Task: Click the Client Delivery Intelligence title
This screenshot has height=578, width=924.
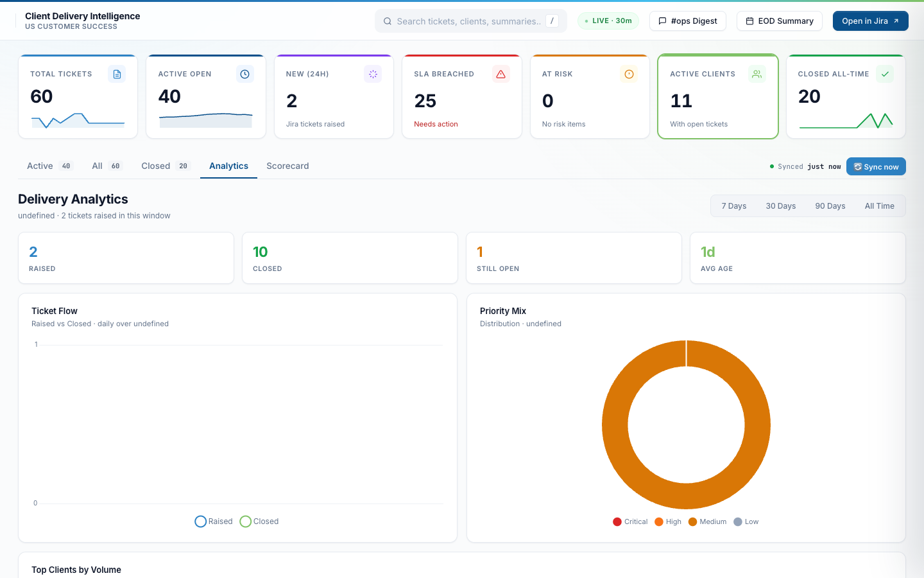Action: point(82,16)
